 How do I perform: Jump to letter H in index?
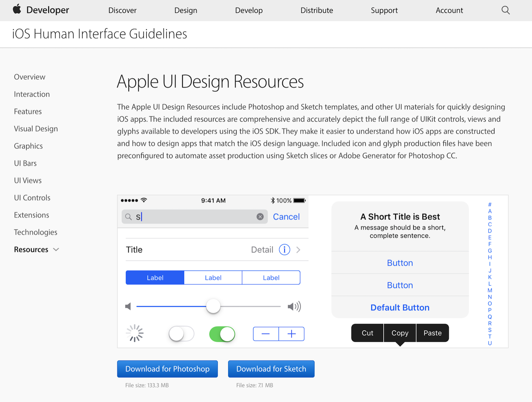click(490, 257)
